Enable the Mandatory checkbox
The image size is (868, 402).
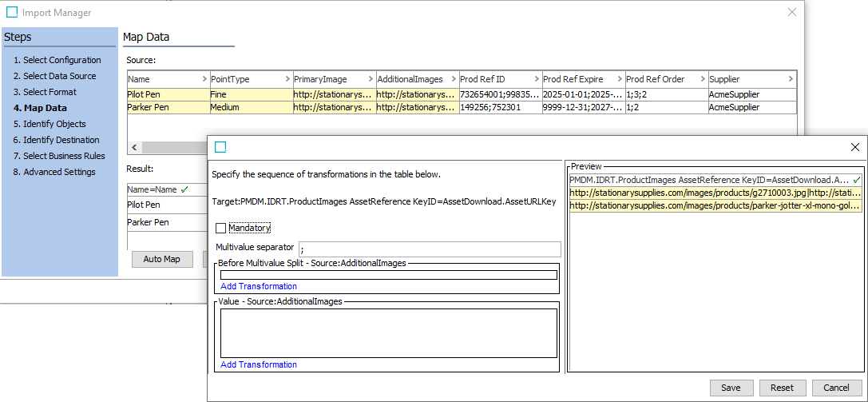221,229
